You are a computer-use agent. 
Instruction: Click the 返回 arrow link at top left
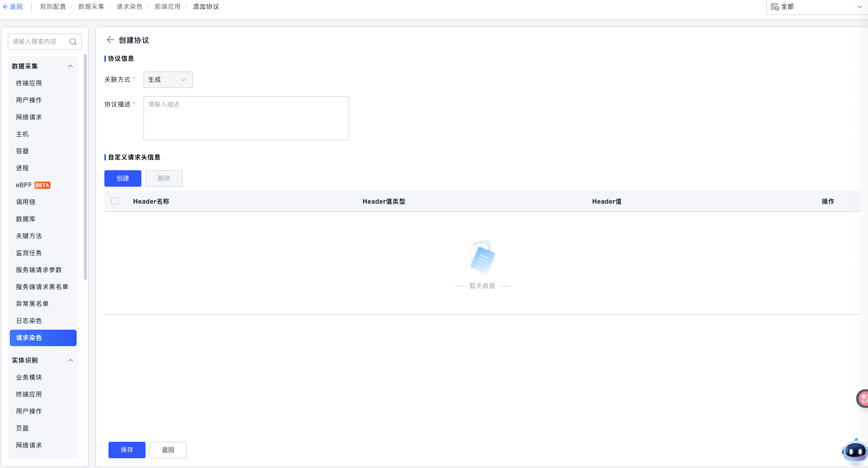(x=13, y=7)
